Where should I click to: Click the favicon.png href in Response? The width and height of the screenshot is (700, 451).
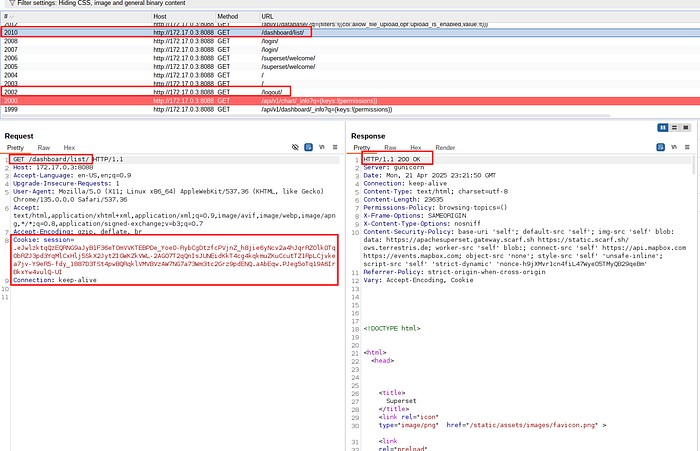tap(532, 425)
